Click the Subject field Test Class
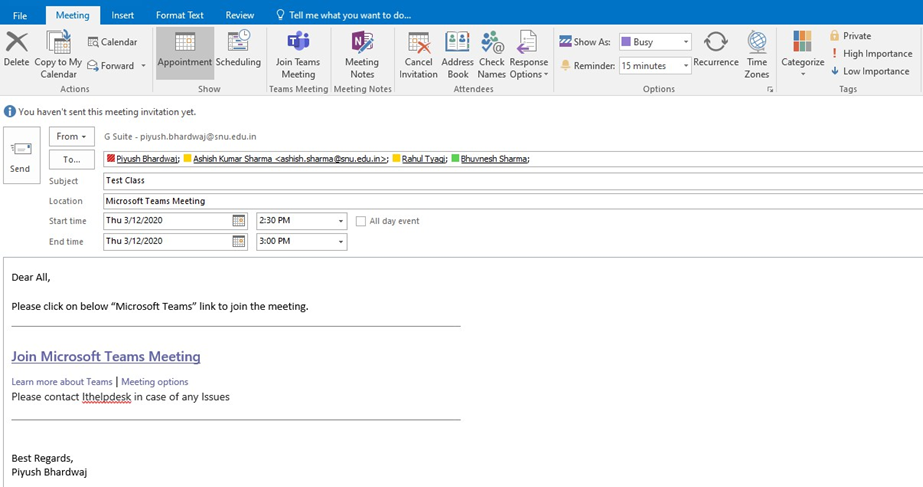This screenshot has width=923, height=487. point(513,181)
